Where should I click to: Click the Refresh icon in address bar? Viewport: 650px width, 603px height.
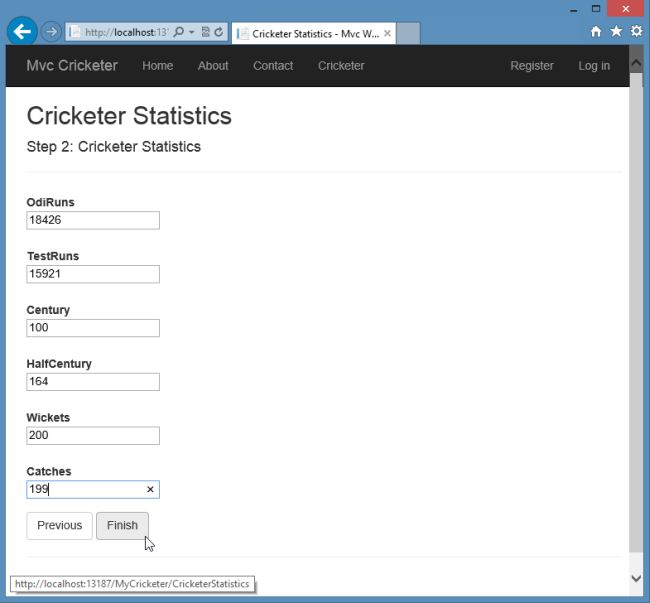pos(219,32)
